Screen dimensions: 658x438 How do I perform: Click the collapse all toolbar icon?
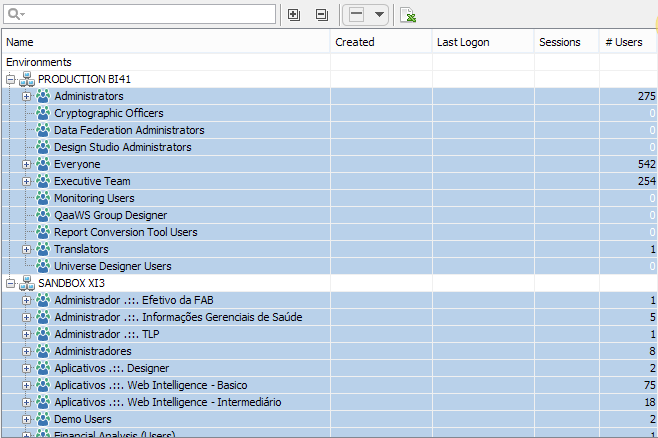click(x=321, y=15)
